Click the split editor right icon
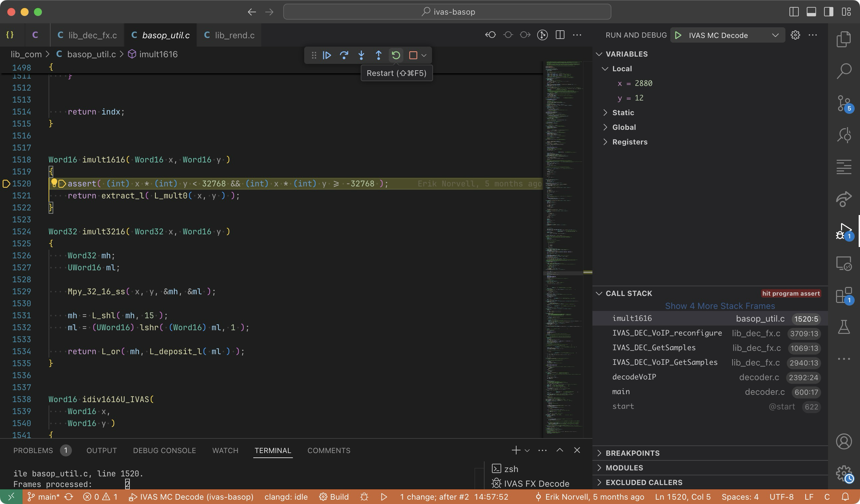 (x=560, y=35)
